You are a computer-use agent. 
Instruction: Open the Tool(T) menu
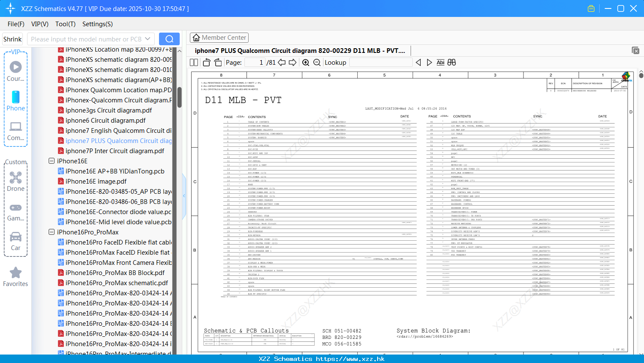(x=66, y=24)
